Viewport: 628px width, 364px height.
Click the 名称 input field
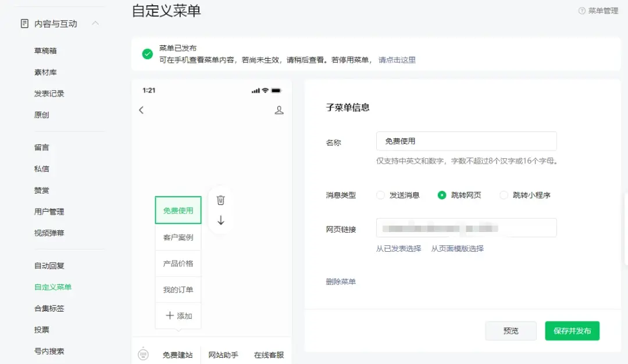point(466,141)
